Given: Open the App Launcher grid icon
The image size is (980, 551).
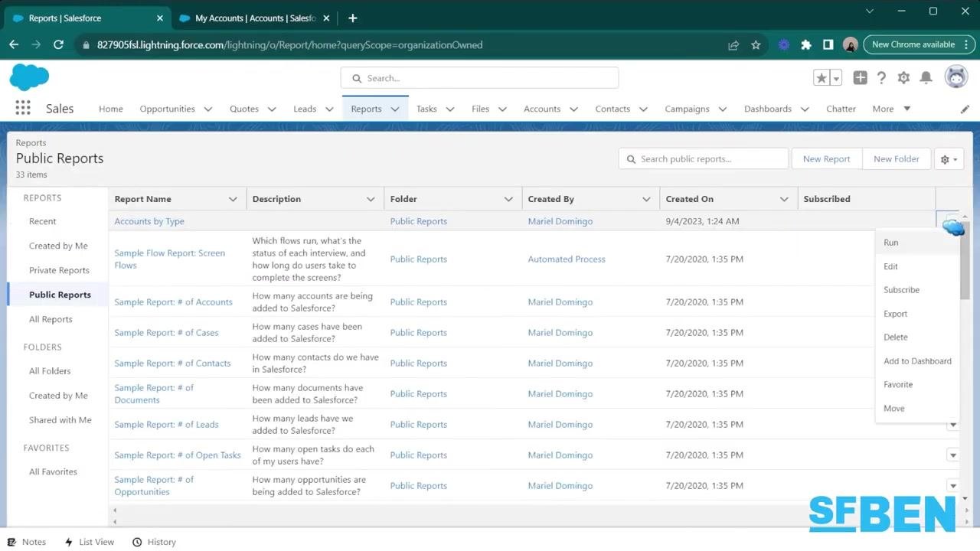Looking at the screenshot, I should (x=23, y=109).
